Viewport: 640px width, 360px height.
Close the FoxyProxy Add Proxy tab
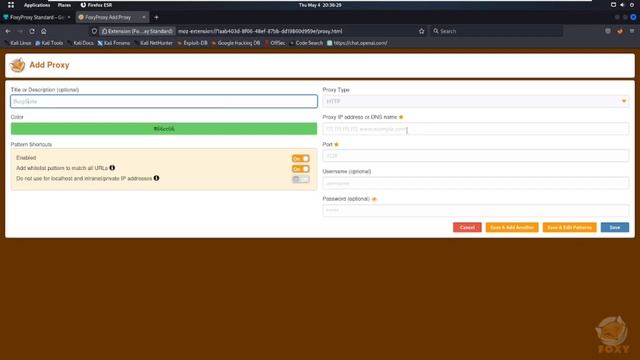pos(144,17)
